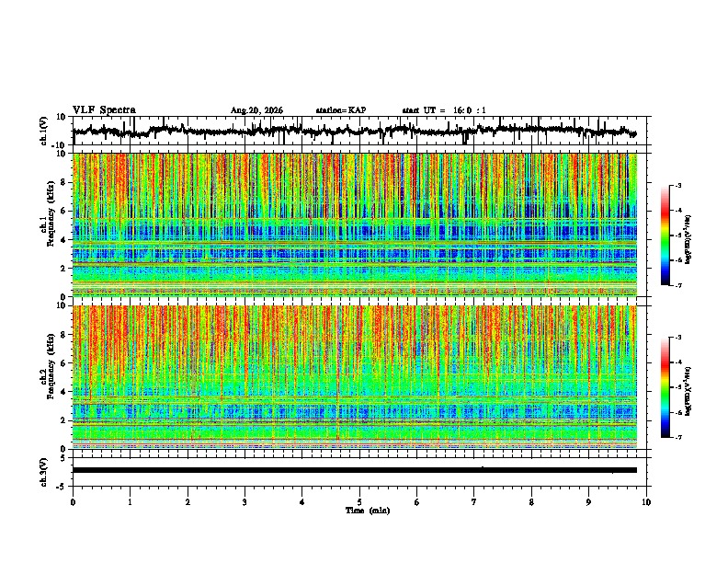
Task: Click the ch.1 spectrogram color bar
Action: tap(665, 236)
